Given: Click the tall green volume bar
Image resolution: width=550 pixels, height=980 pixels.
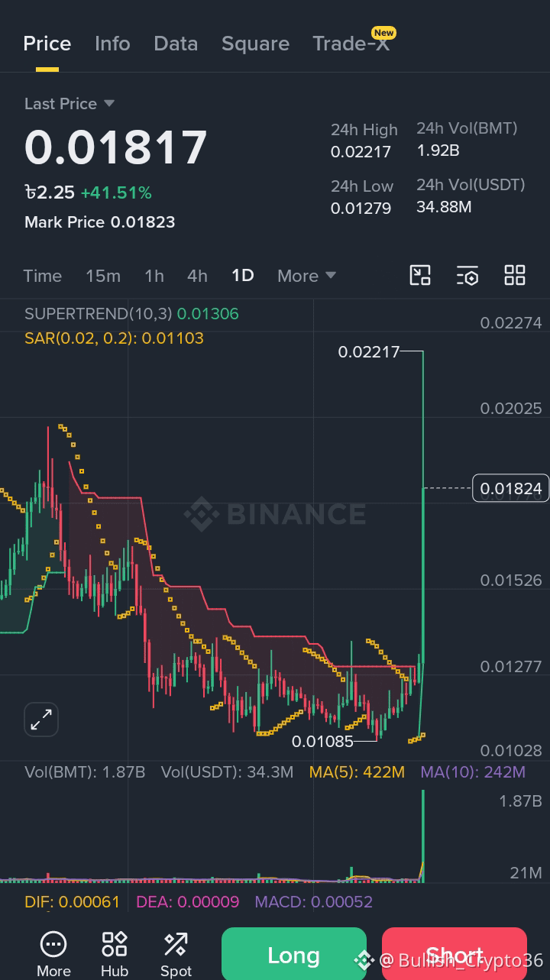Looking at the screenshot, I should click(422, 836).
